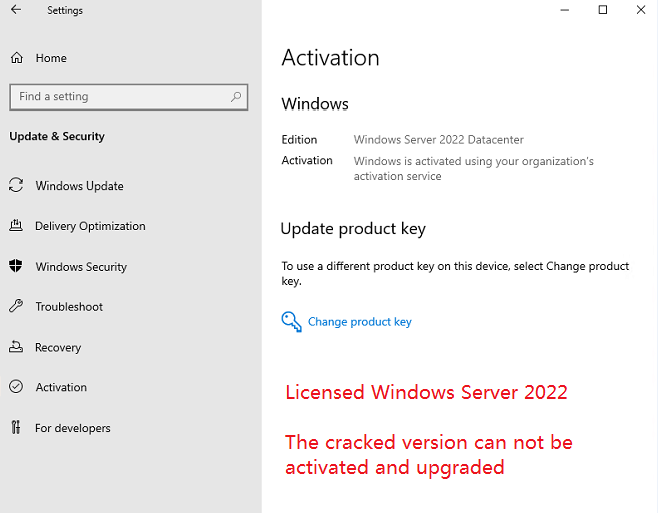Click the 'To use a different product key' text
This screenshot has width=658, height=513.
[455, 273]
